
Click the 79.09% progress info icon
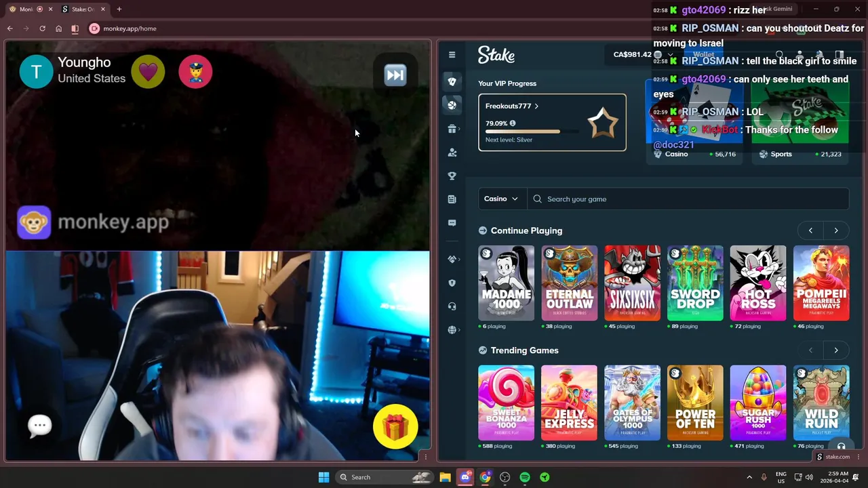coord(513,123)
